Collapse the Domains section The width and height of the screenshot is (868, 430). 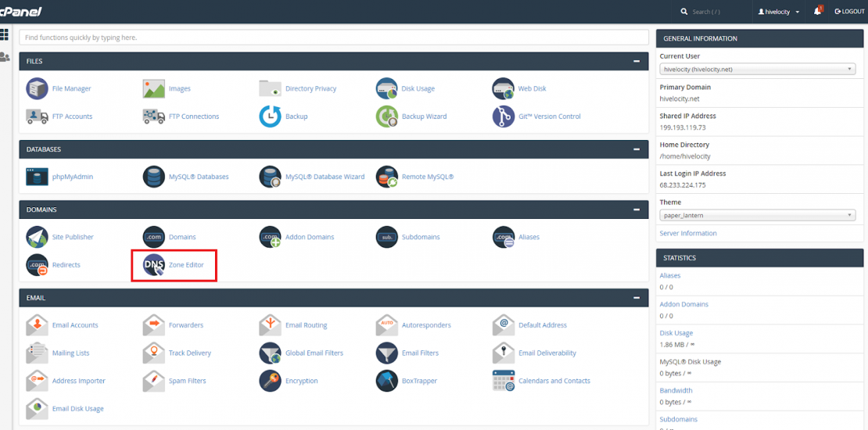coord(637,210)
